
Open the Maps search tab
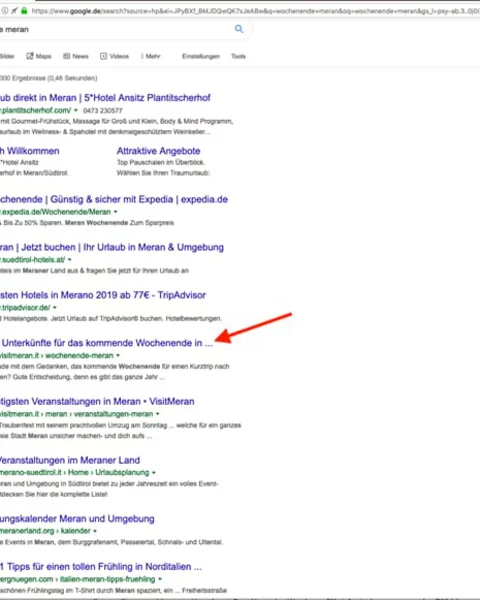[39, 56]
